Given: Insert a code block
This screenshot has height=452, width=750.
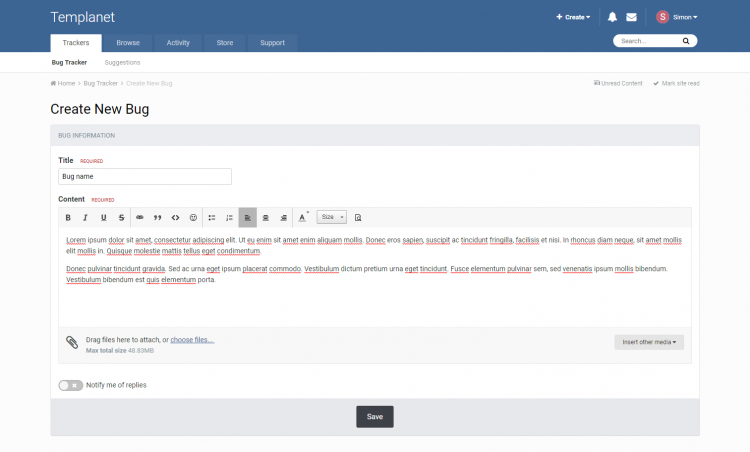Looking at the screenshot, I should pos(176,218).
